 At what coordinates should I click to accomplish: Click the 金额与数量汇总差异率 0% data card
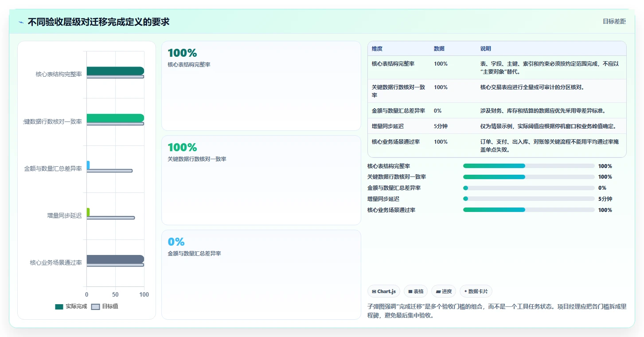click(x=261, y=274)
